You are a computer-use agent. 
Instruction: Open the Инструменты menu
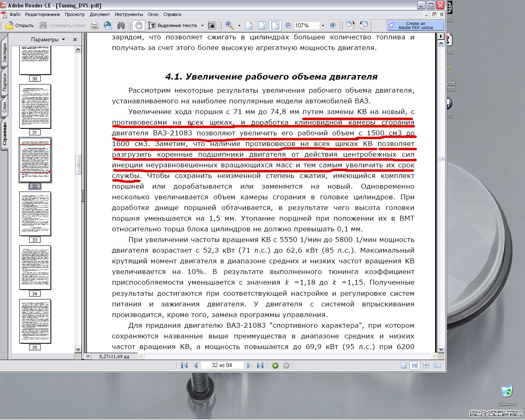point(129,14)
